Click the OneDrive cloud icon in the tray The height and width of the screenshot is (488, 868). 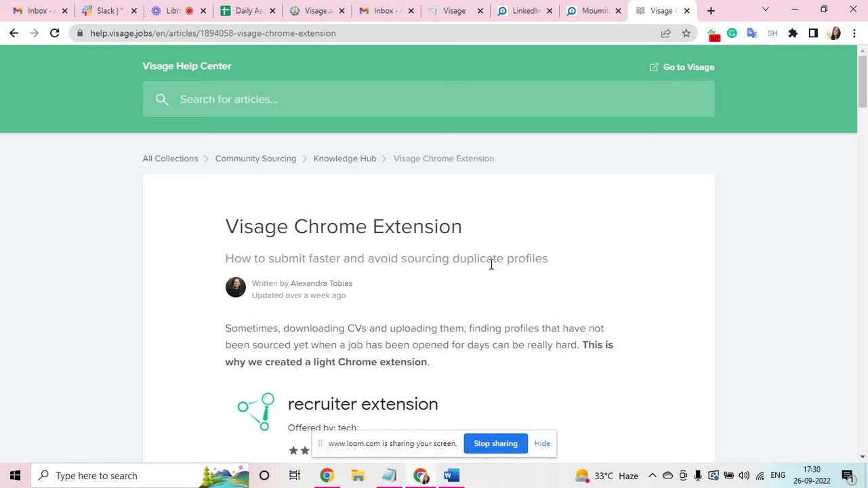[667, 476]
